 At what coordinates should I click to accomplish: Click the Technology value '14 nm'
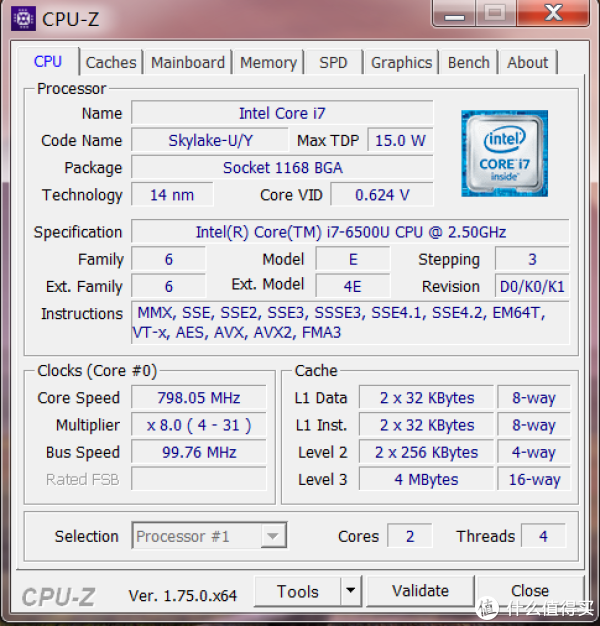tap(172, 194)
